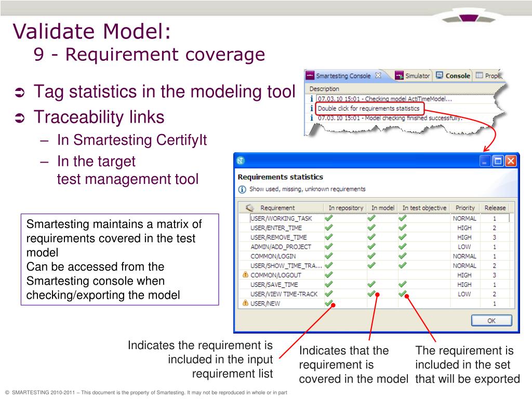This screenshot has width=532, height=399.
Task: Click warning icon next to COMMON/LOGOUT
Action: (x=245, y=274)
